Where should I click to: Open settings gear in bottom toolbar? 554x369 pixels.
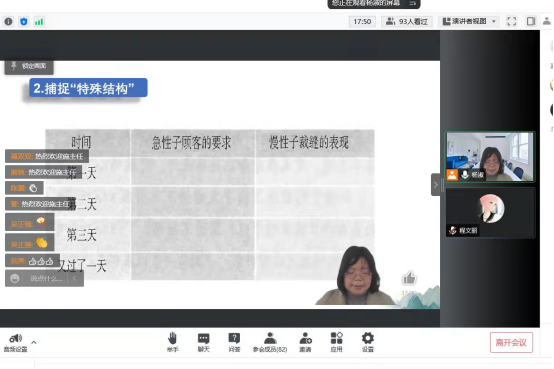pyautogui.click(x=367, y=342)
